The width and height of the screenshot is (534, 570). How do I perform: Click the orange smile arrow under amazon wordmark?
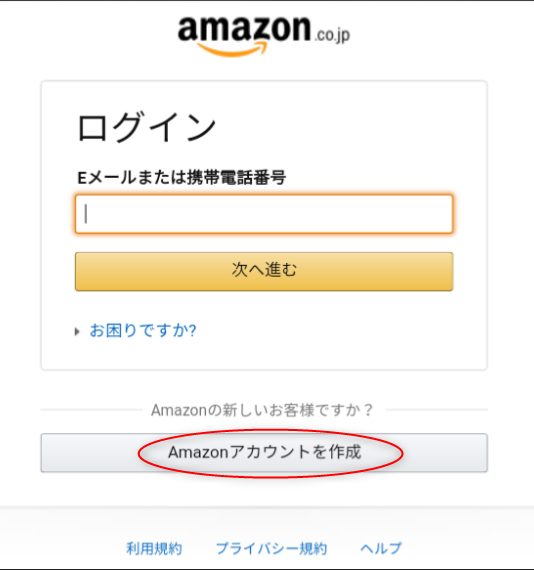(x=233, y=49)
